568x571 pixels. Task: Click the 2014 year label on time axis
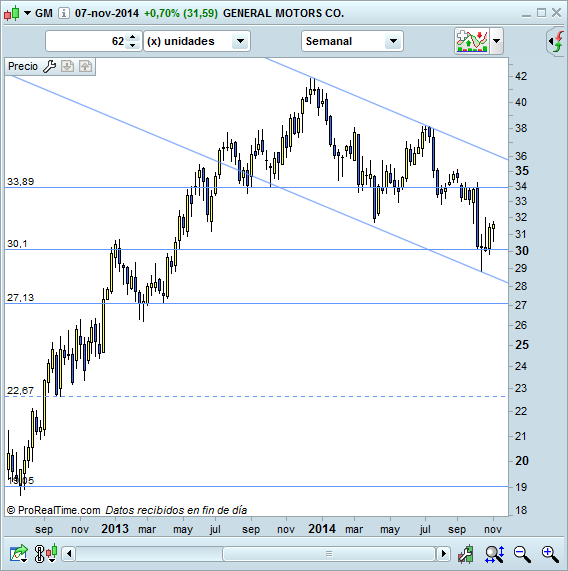point(322,529)
